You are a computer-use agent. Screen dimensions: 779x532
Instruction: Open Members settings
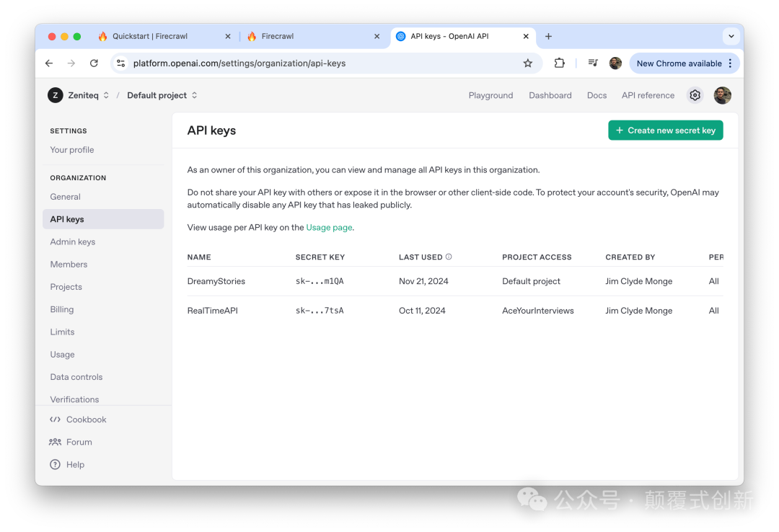point(69,265)
